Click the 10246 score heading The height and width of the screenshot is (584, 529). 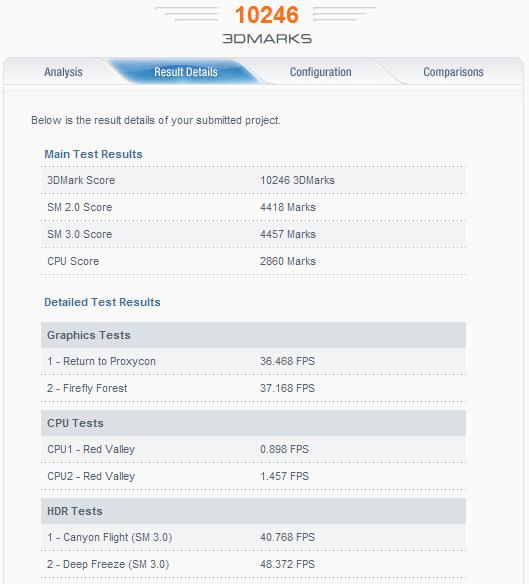267,15
